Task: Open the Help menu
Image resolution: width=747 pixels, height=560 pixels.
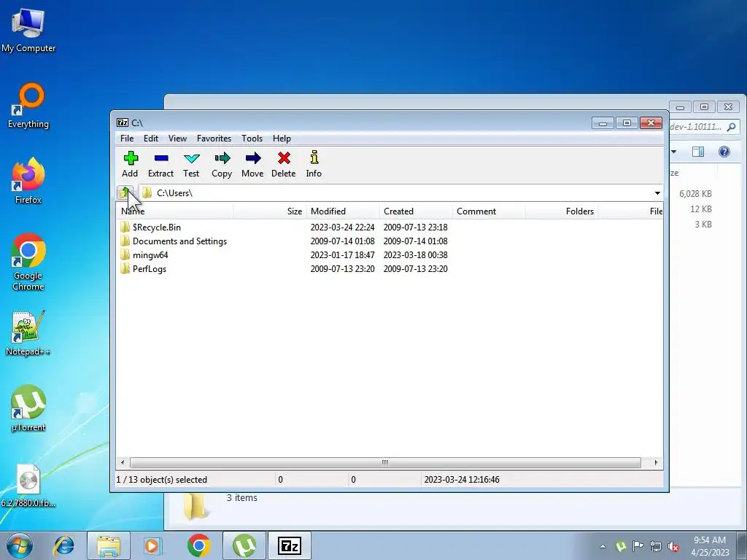Action: click(282, 139)
